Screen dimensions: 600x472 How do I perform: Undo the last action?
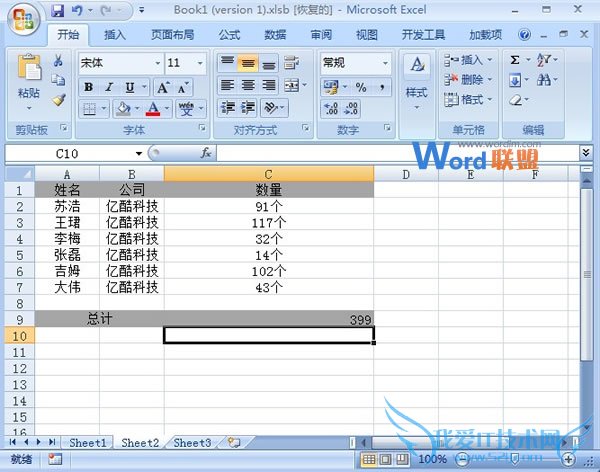[77, 10]
